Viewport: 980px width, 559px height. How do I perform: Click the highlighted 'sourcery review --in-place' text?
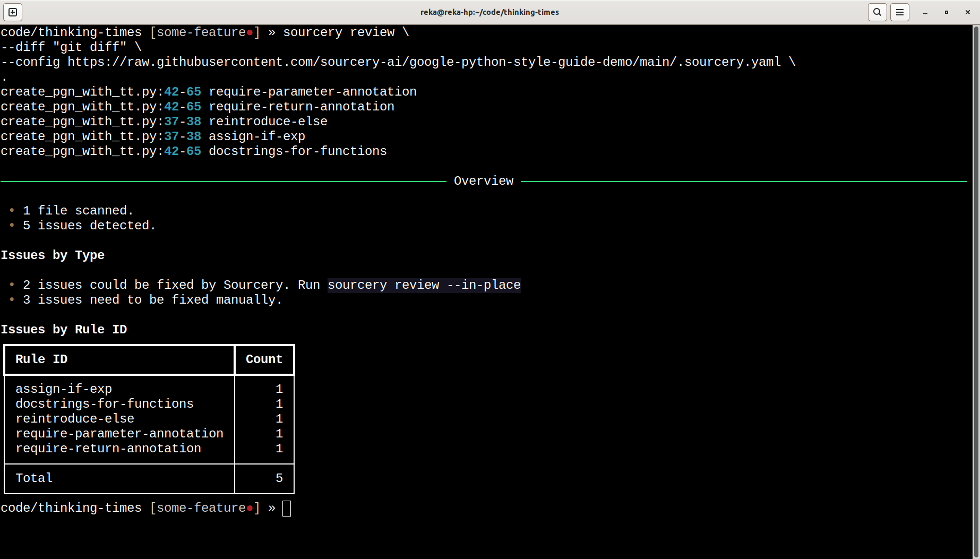[x=424, y=285]
